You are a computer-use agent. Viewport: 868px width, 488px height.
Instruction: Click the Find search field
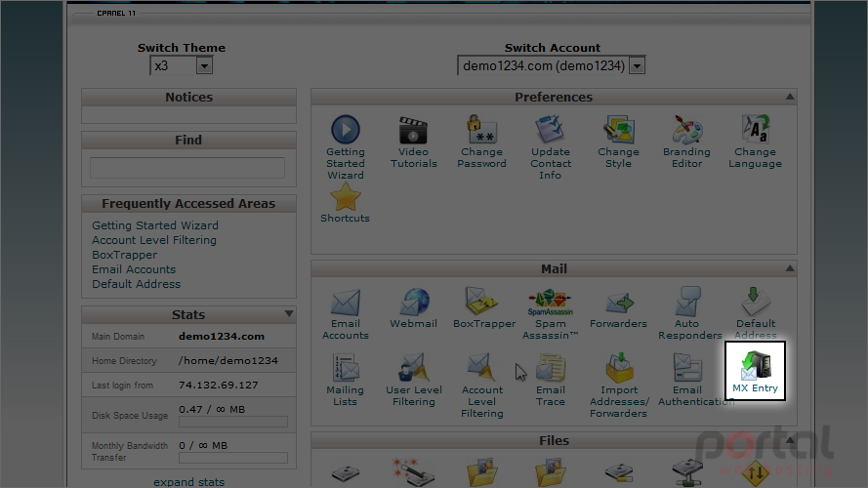(187, 168)
